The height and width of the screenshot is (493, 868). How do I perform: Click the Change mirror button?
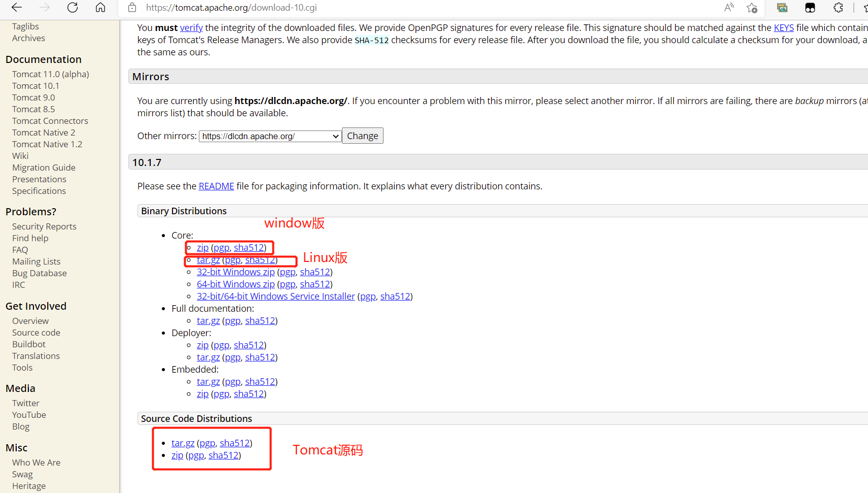point(363,136)
